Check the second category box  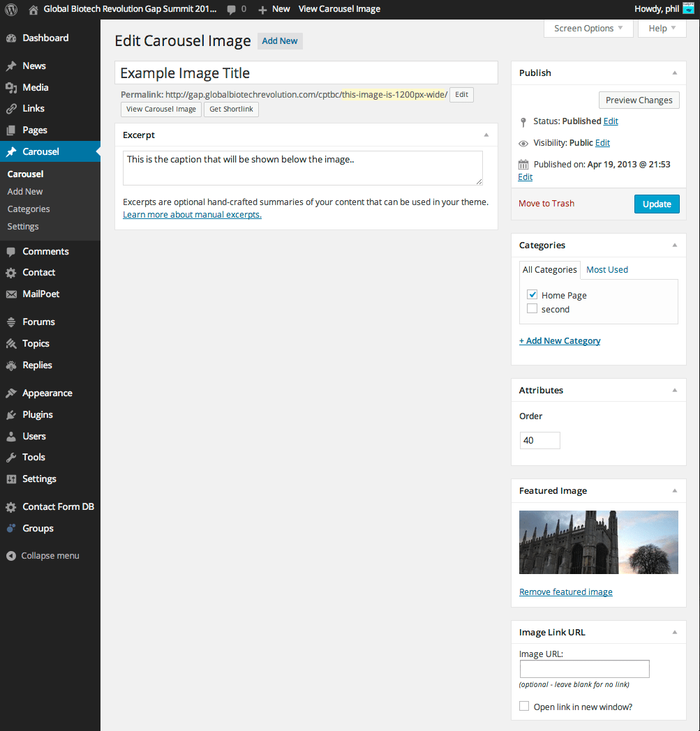[532, 309]
